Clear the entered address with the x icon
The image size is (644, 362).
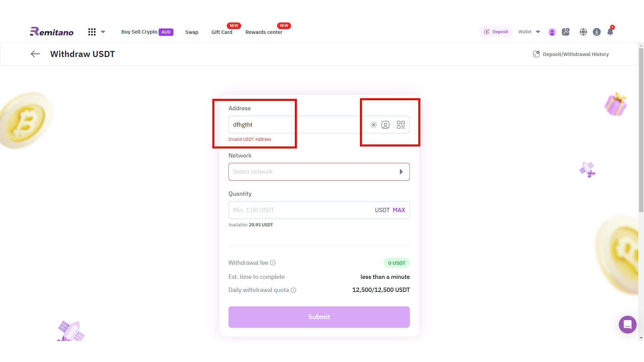373,124
